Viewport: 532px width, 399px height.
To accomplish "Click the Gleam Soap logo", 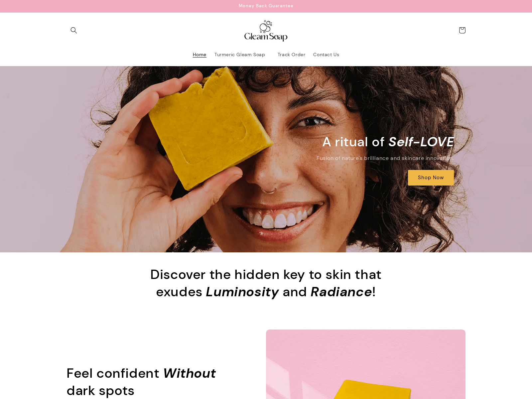I will click(266, 31).
